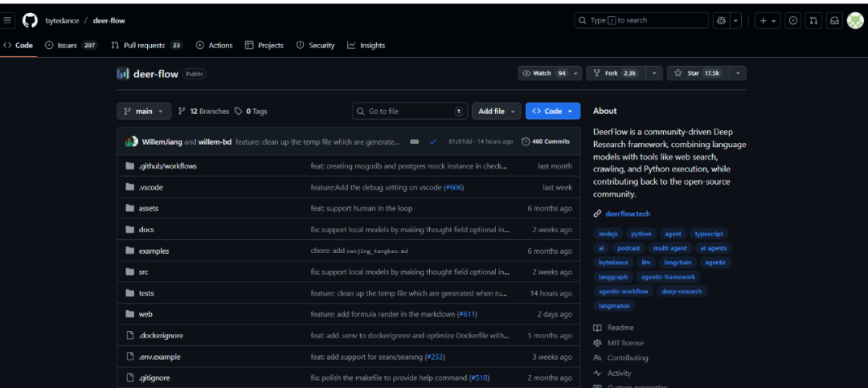Open the deerflow.tech website link

(x=628, y=214)
